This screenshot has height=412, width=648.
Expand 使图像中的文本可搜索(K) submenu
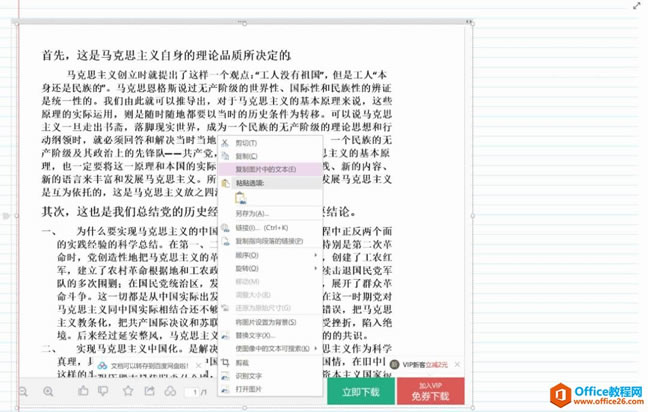pos(270,348)
